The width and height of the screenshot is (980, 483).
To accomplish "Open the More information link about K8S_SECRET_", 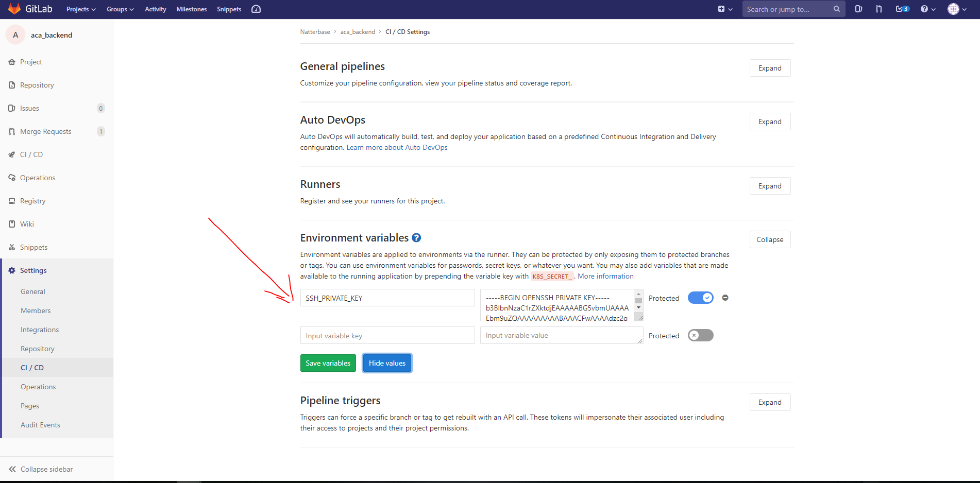I will tap(605, 276).
